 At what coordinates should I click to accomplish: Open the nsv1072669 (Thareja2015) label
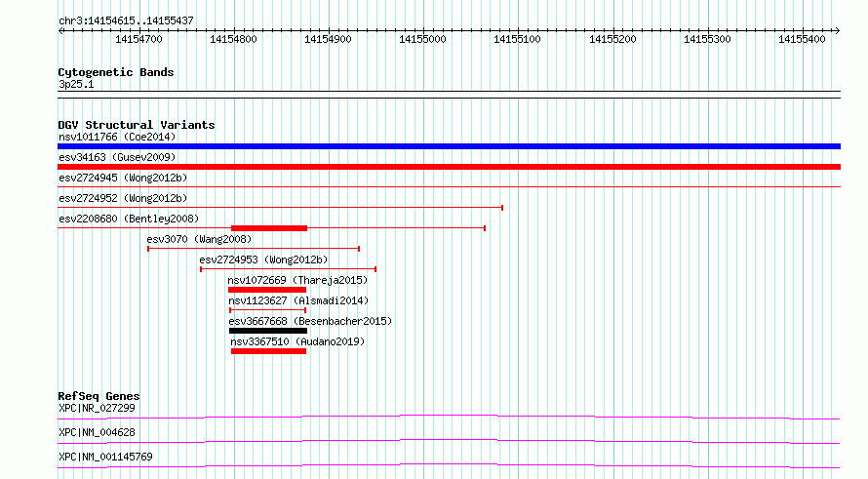pos(297,280)
